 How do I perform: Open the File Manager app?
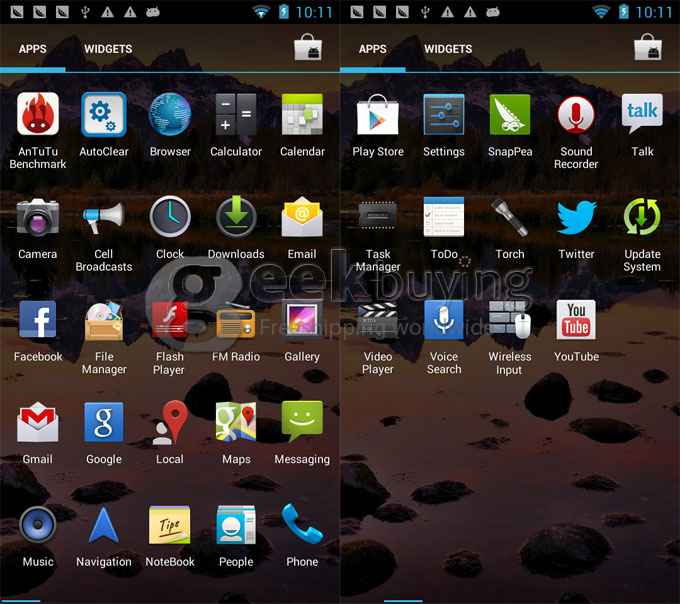pos(104,320)
